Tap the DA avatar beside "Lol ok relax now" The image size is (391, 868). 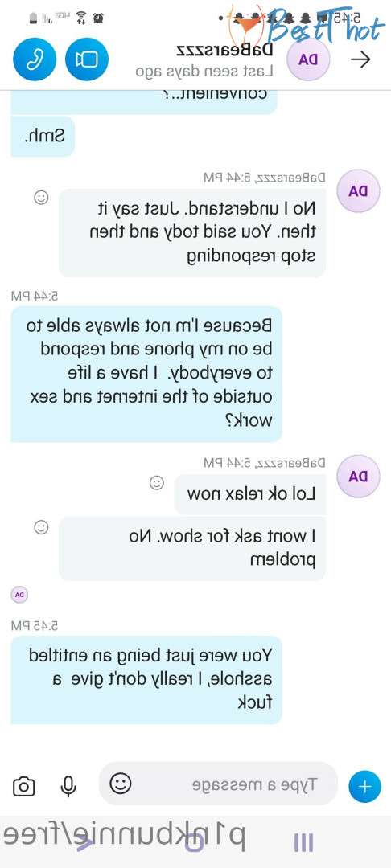click(358, 477)
